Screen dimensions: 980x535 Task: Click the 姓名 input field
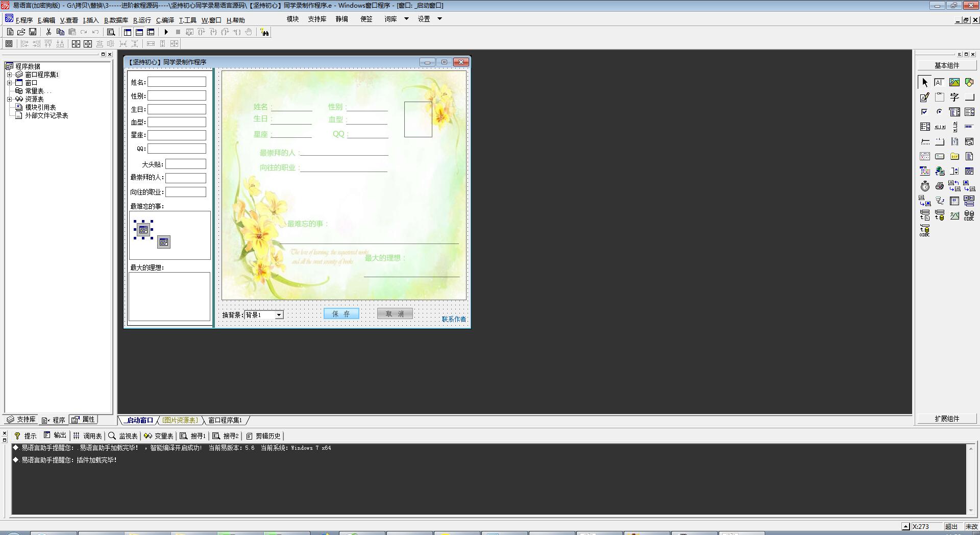click(x=177, y=82)
